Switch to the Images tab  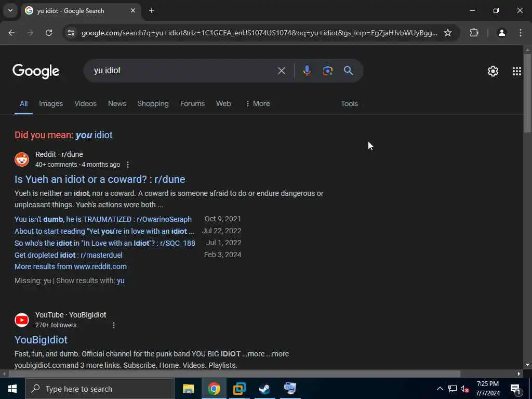point(51,103)
